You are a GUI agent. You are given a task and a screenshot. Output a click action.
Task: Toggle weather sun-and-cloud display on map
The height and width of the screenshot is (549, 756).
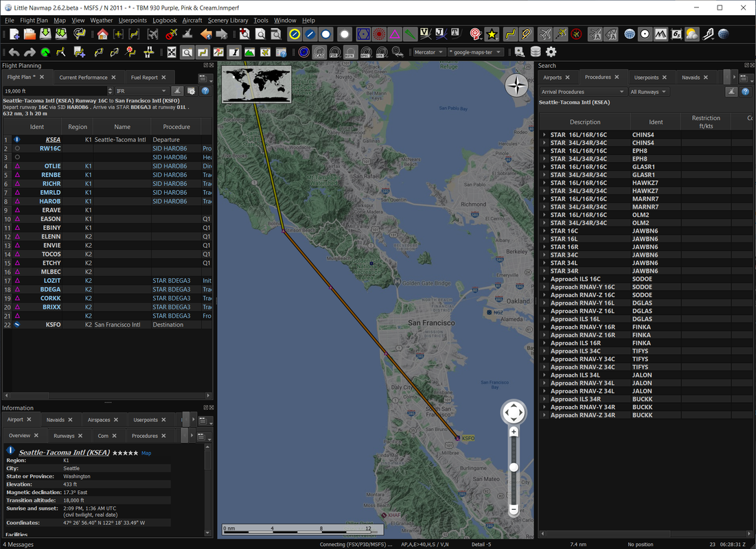pyautogui.click(x=692, y=34)
